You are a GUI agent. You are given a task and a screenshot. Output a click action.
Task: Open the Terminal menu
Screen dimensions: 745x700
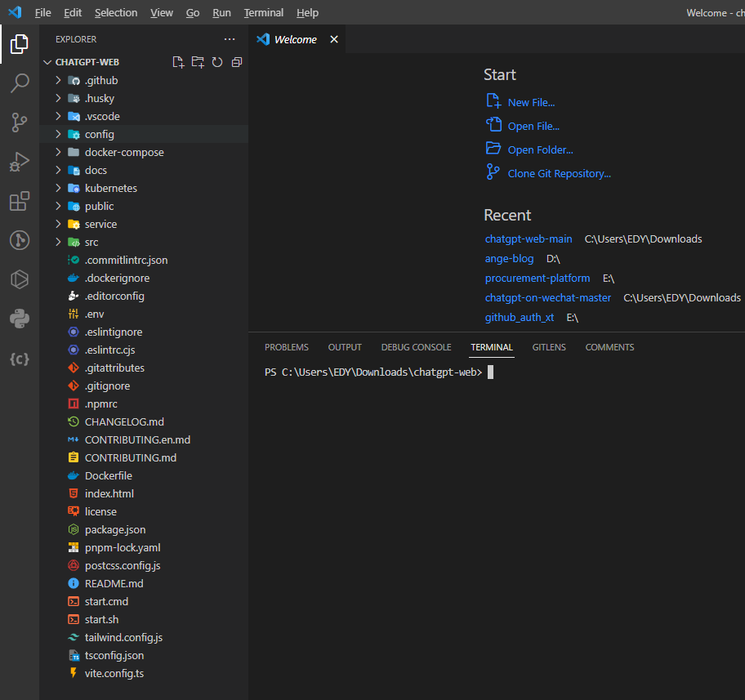point(264,13)
